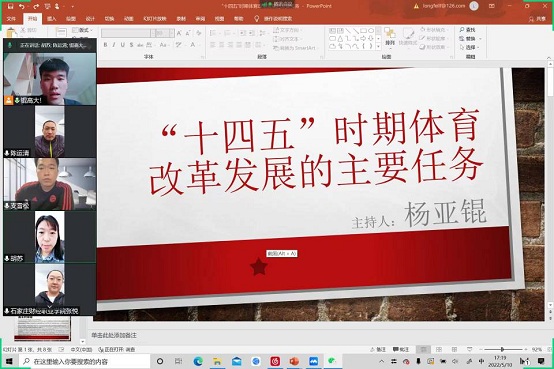Select the slide thumbnail in left pane
The width and height of the screenshot is (554, 369).
[42, 328]
